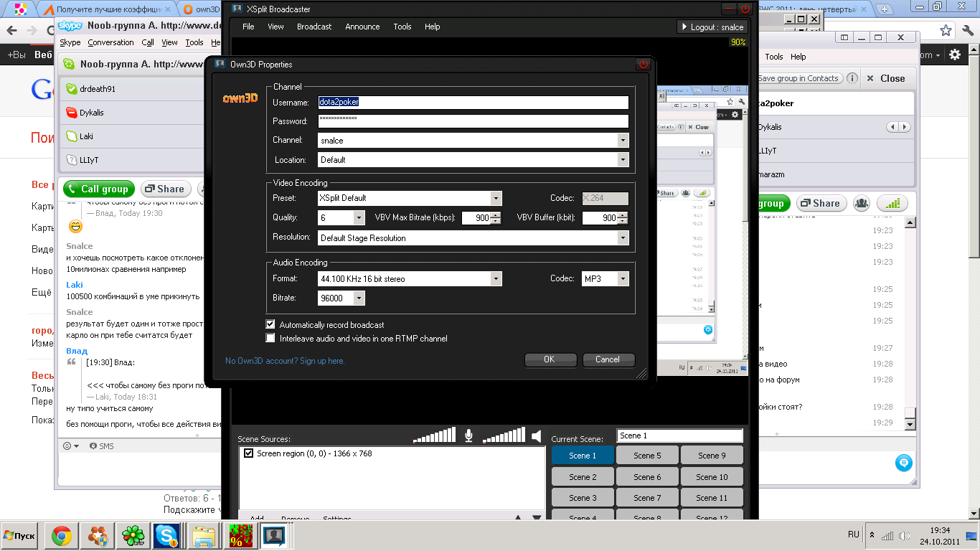Enable Interleave audio and video checkbox

coord(270,338)
